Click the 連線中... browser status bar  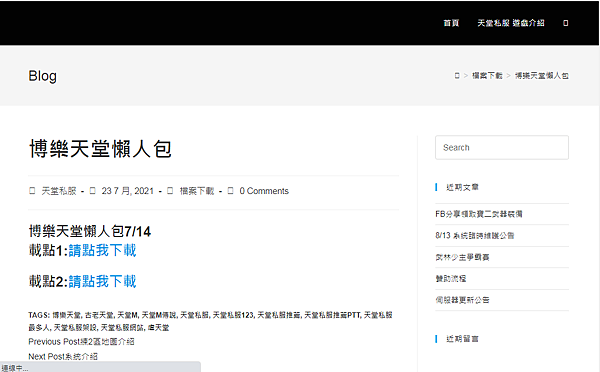pyautogui.click(x=100, y=368)
